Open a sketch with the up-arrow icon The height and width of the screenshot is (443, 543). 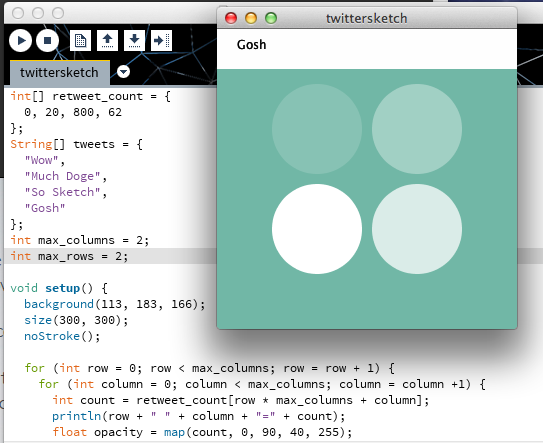pos(107,41)
